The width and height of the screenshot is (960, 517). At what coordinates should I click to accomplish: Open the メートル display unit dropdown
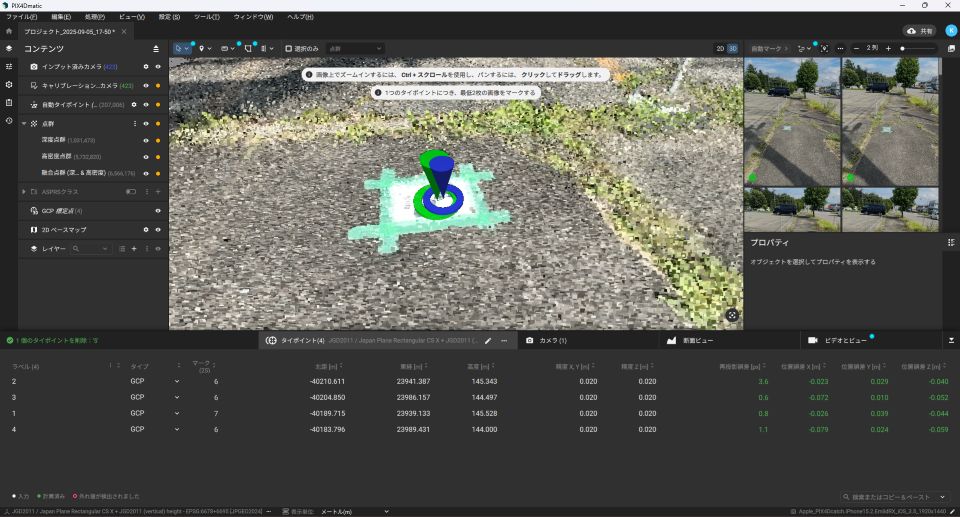click(x=355, y=511)
